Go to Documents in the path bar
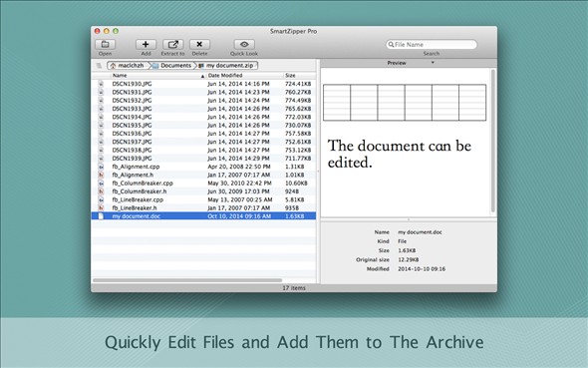Screen dimensions: 588x368 (172, 65)
